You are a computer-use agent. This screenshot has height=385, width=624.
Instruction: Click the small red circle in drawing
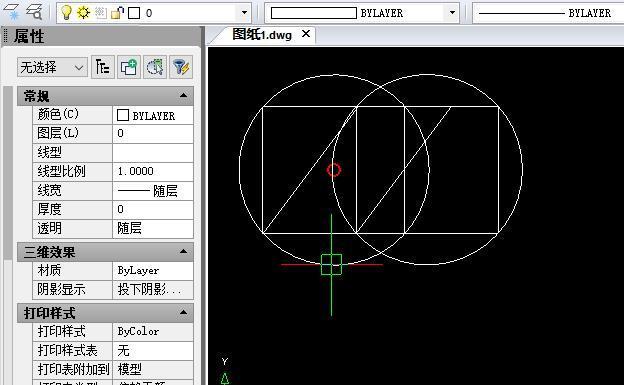334,170
